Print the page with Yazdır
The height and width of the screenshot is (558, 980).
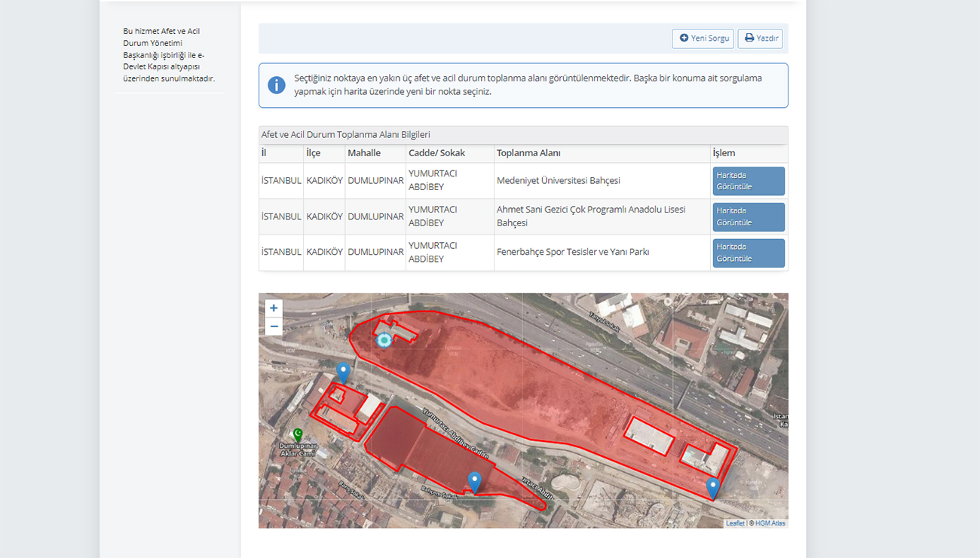click(x=760, y=38)
